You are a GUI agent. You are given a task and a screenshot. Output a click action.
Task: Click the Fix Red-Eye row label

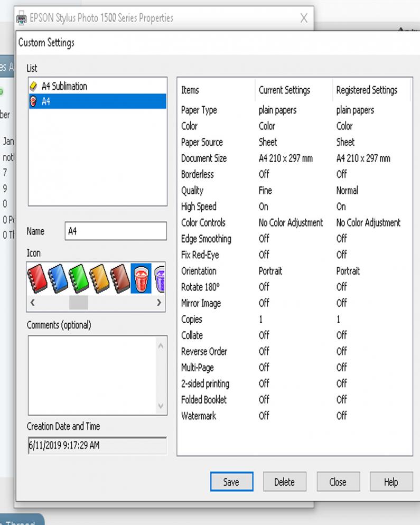pos(200,255)
